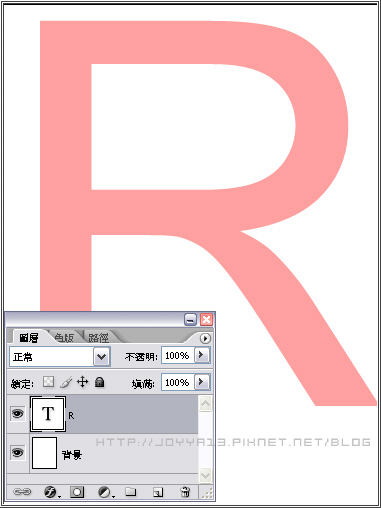This screenshot has width=381, height=508.
Task: Close the Layers palette
Action: pos(207,320)
